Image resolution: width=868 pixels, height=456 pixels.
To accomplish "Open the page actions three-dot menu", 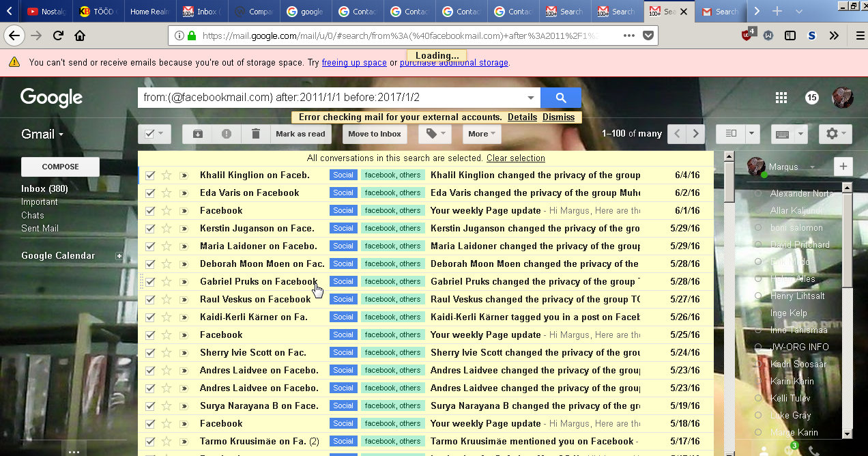I will pyautogui.click(x=629, y=35).
